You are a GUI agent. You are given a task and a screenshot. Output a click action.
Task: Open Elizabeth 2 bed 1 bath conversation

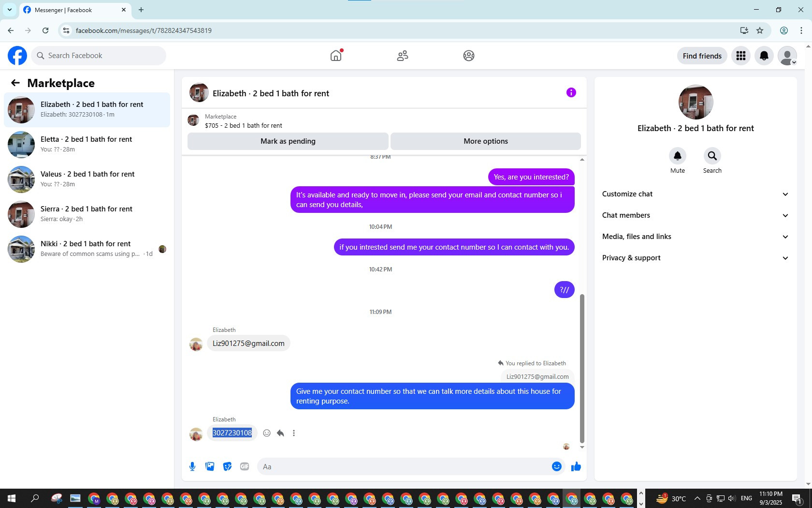pos(87,110)
